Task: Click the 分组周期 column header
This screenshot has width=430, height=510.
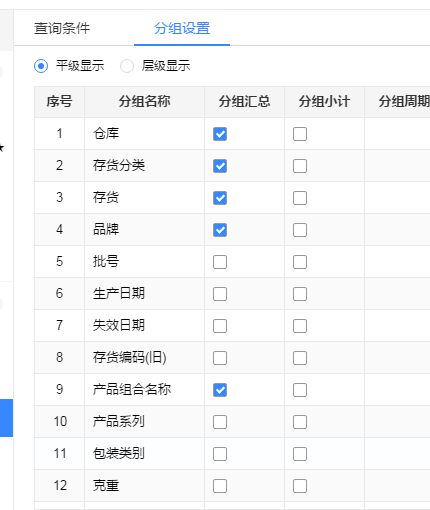Action: pyautogui.click(x=397, y=102)
